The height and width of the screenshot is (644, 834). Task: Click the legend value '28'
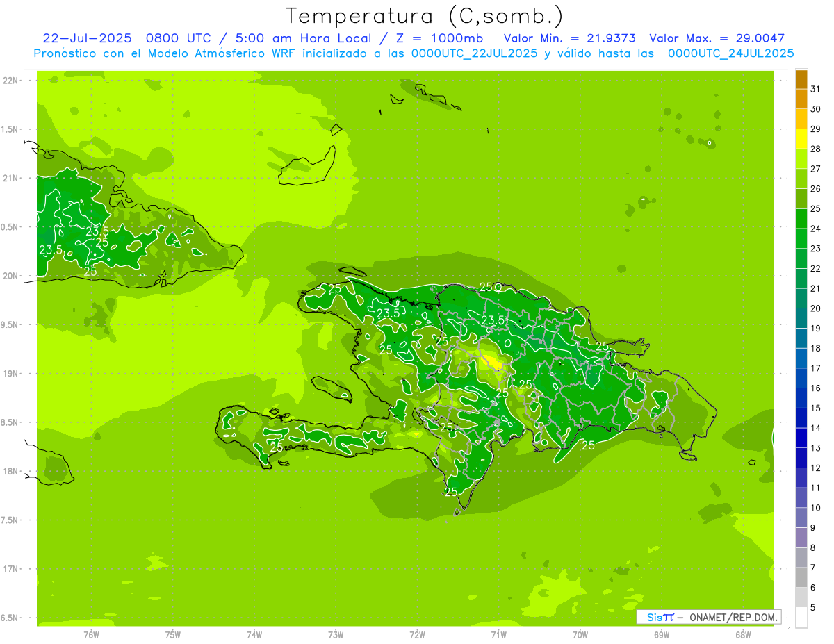[x=816, y=149]
